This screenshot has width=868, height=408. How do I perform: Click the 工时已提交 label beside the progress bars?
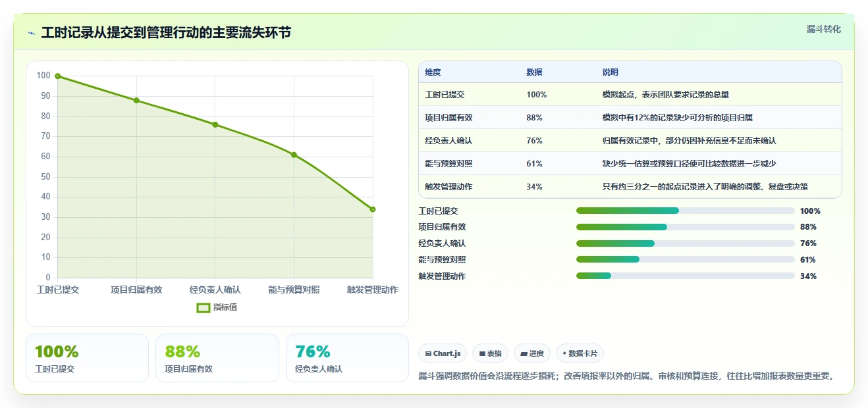pos(439,211)
